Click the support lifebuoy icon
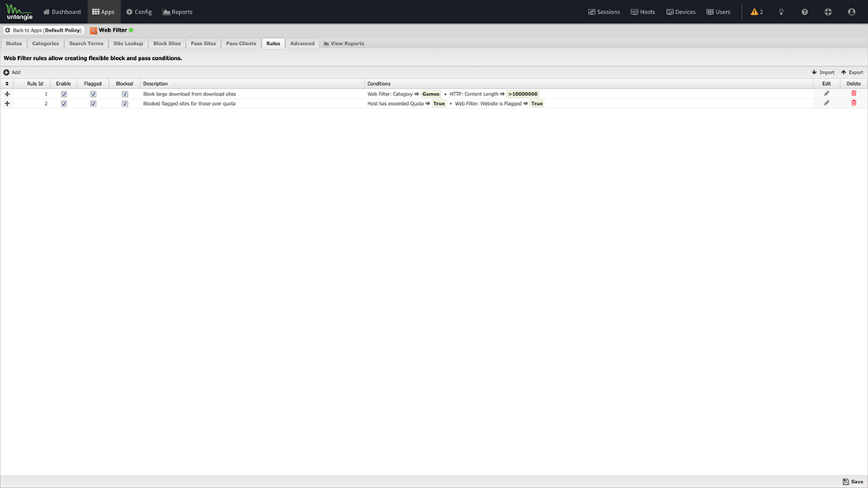The width and height of the screenshot is (868, 488). pyautogui.click(x=828, y=12)
